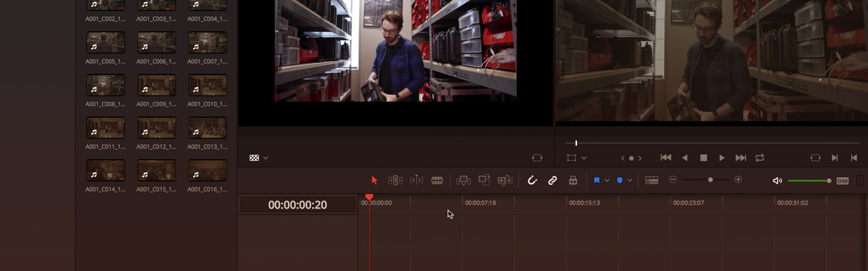Screen dimensions: 868x271
Task: Add a blue marker
Action: click(620, 180)
